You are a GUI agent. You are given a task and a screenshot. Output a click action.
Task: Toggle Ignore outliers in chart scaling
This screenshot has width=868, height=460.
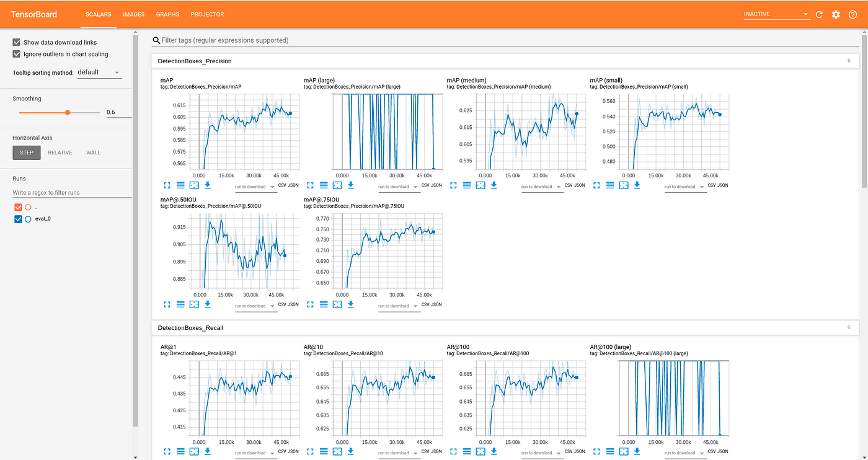click(17, 54)
